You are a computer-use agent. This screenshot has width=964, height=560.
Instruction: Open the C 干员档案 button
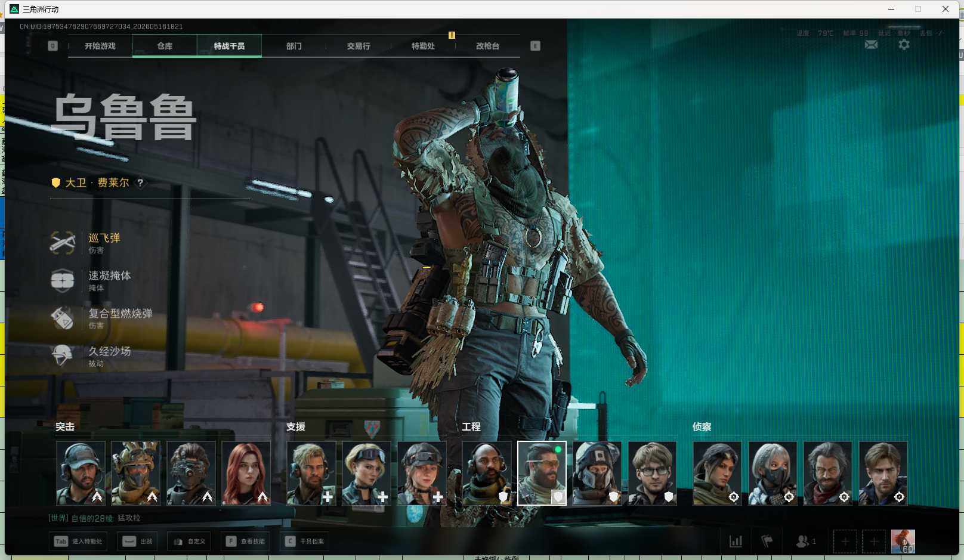[x=305, y=542]
